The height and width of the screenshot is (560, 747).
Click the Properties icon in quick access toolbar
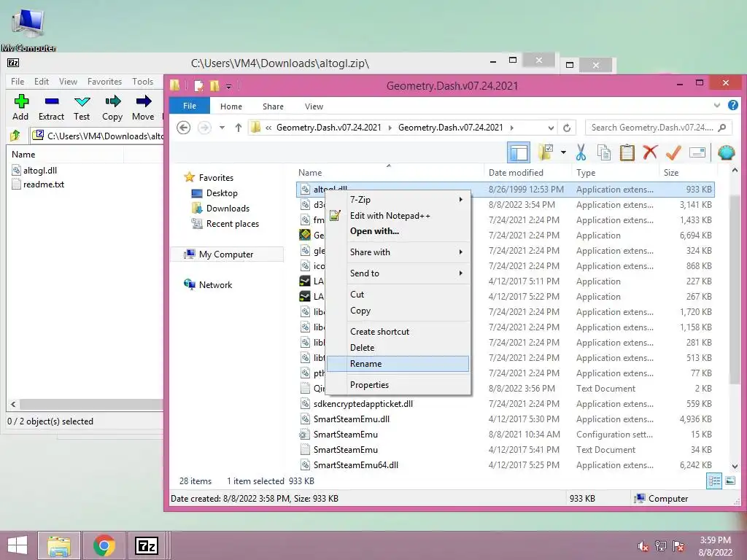(198, 86)
